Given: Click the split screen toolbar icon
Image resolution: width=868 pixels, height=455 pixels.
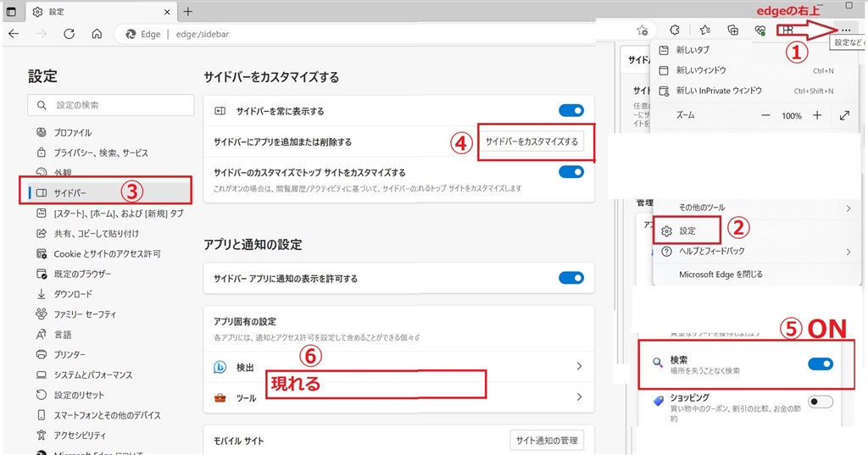Looking at the screenshot, I should coord(787,30).
